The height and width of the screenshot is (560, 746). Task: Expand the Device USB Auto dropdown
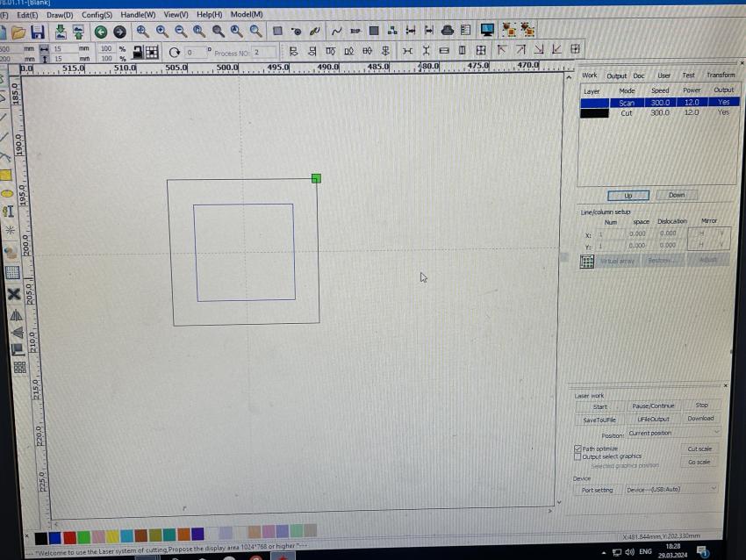click(671, 490)
